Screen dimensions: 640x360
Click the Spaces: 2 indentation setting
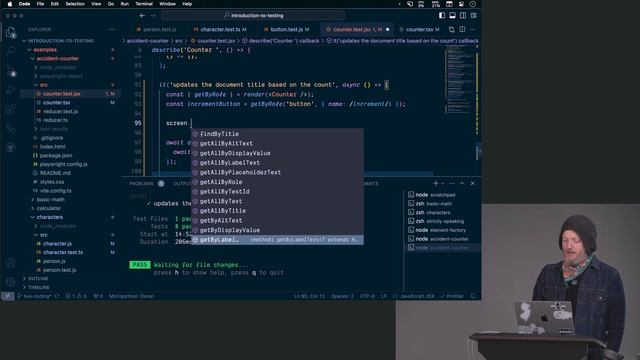342,296
